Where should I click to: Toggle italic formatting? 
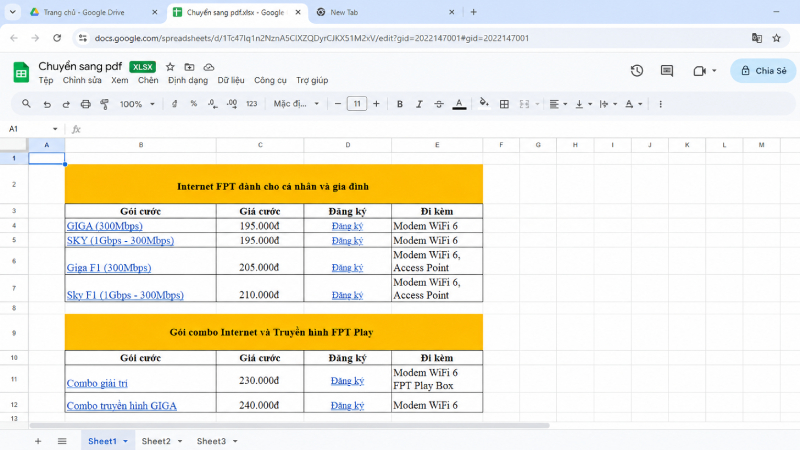[x=419, y=104]
